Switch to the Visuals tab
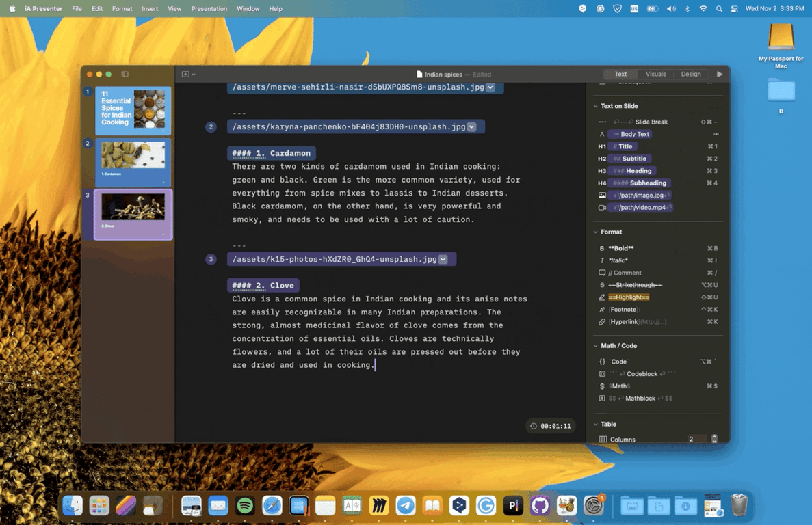This screenshot has width=812, height=525. click(655, 74)
